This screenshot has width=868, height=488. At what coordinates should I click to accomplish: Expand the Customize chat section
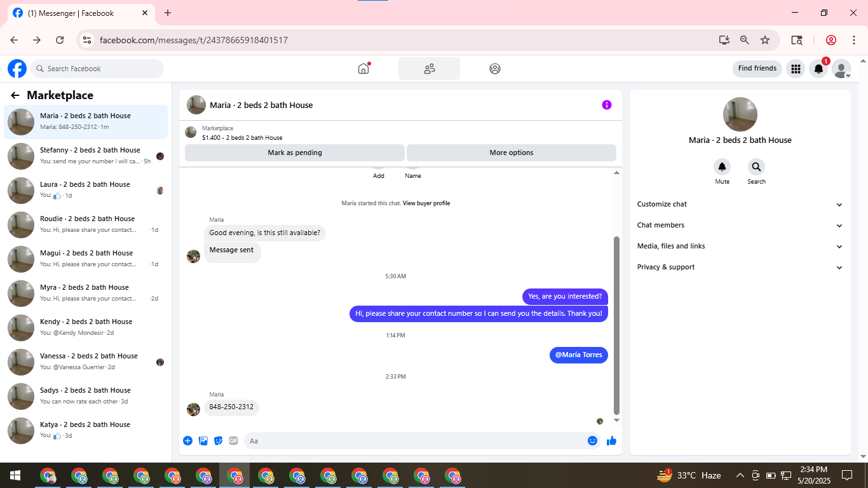[740, 205]
